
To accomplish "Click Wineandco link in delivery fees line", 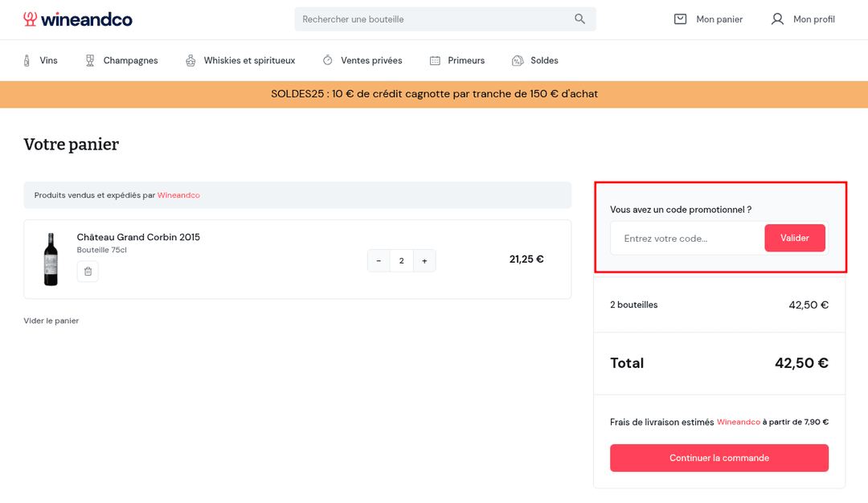I will [x=739, y=422].
